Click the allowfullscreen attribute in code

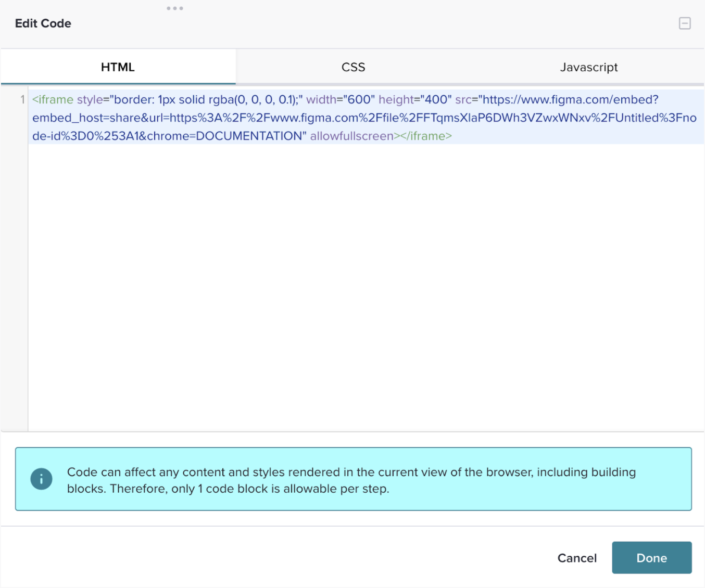pyautogui.click(x=352, y=136)
